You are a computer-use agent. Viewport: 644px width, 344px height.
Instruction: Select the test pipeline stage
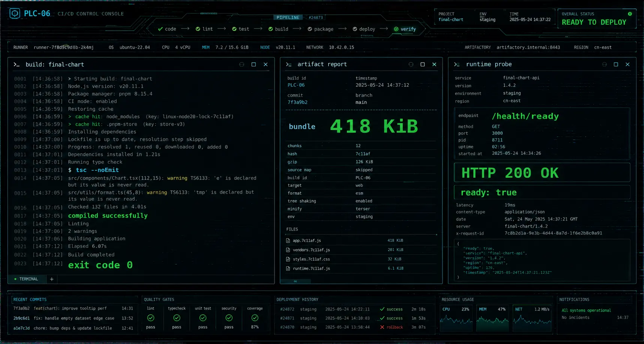[240, 29]
